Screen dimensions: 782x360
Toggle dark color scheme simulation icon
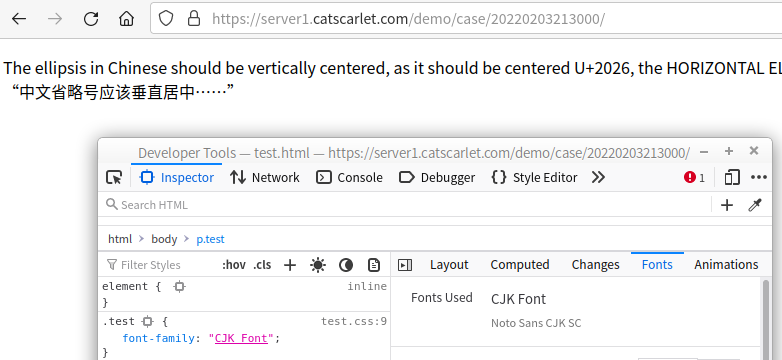pos(346,265)
